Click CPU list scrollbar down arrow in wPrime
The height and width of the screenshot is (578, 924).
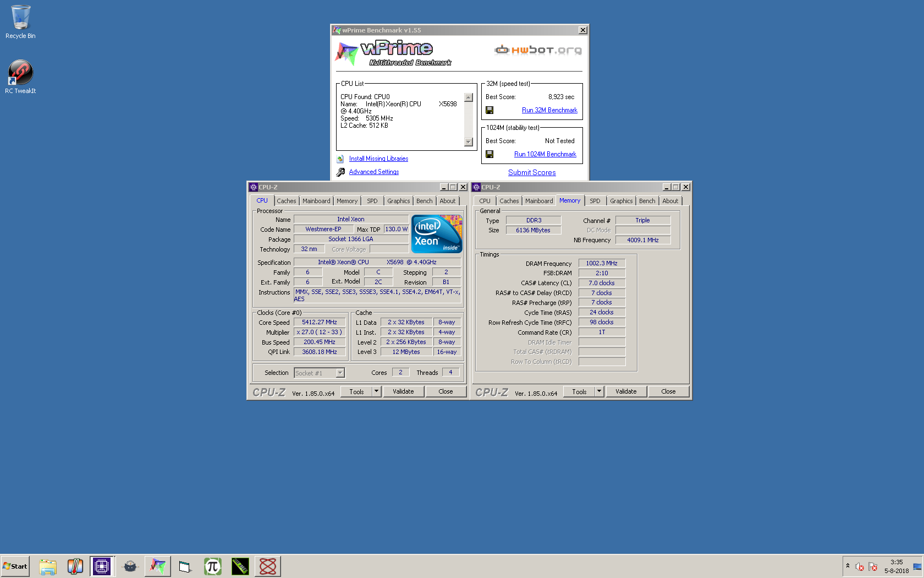(469, 142)
